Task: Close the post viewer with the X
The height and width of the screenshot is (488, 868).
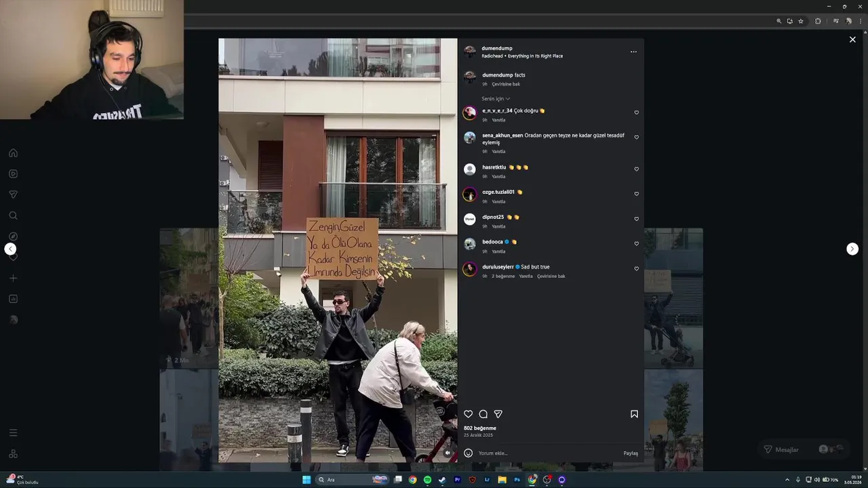Action: [x=852, y=39]
